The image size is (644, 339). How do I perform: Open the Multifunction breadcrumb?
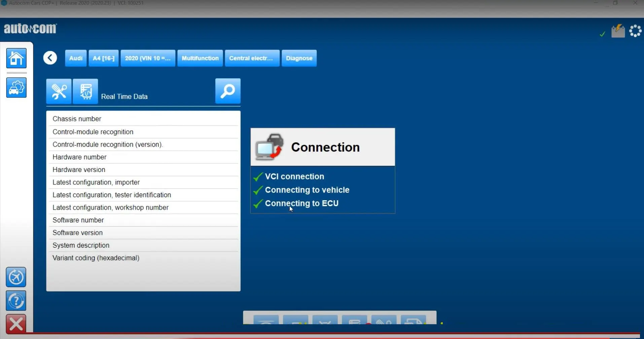pyautogui.click(x=200, y=58)
